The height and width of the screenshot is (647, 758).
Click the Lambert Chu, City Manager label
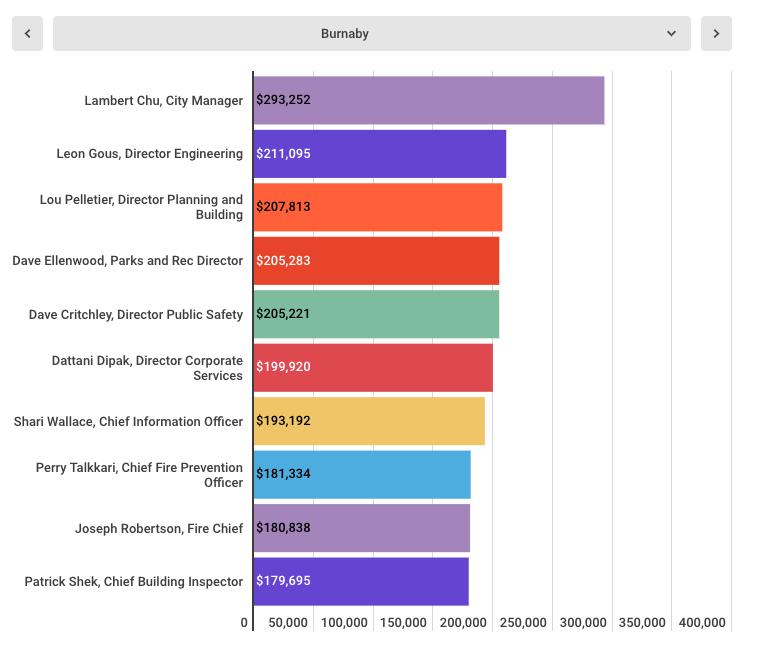(163, 101)
